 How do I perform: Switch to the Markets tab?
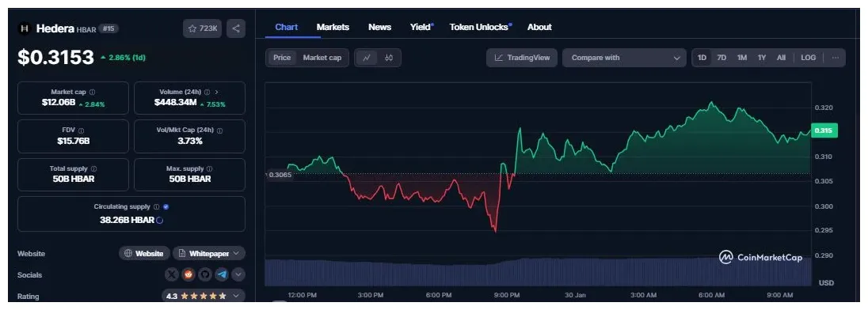click(333, 27)
